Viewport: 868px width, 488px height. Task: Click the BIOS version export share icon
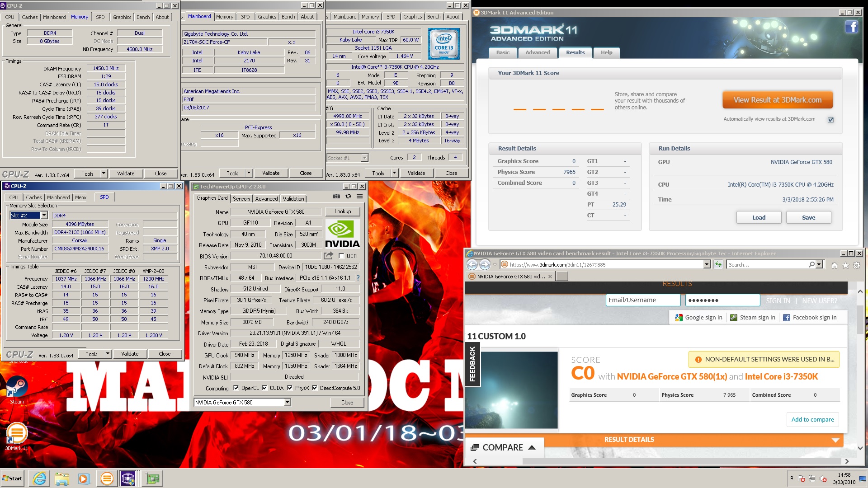tap(328, 256)
